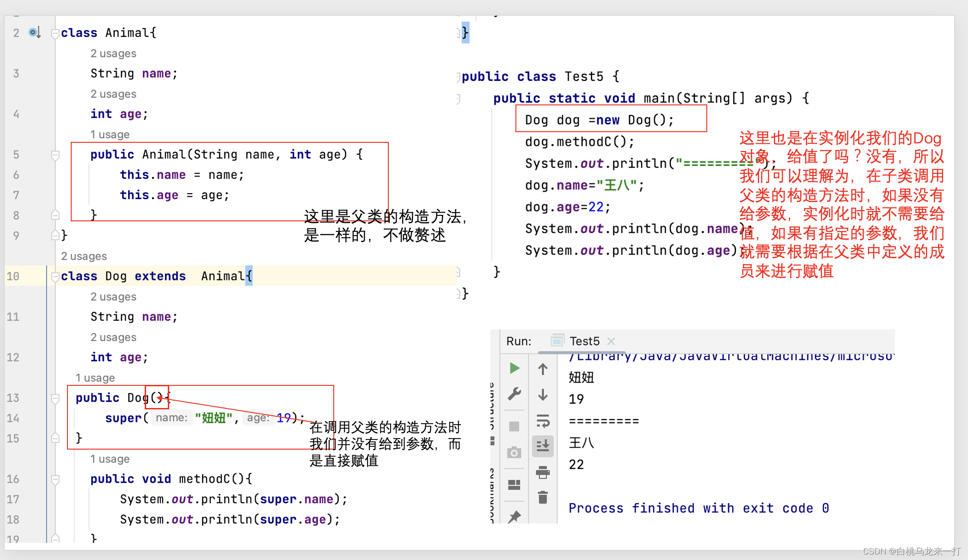Click the up arrow stack trace icon
Viewport: 968px width, 560px height.
543,369
